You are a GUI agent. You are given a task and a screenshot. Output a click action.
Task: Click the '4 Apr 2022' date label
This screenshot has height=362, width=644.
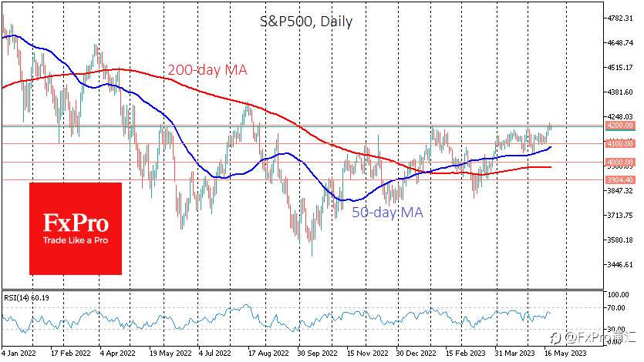(118, 353)
